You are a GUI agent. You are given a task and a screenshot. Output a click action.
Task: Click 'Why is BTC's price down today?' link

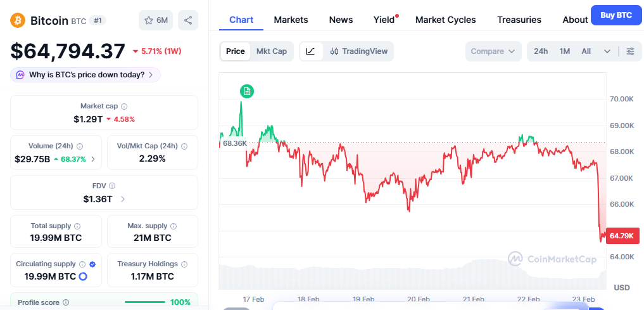[x=87, y=75]
